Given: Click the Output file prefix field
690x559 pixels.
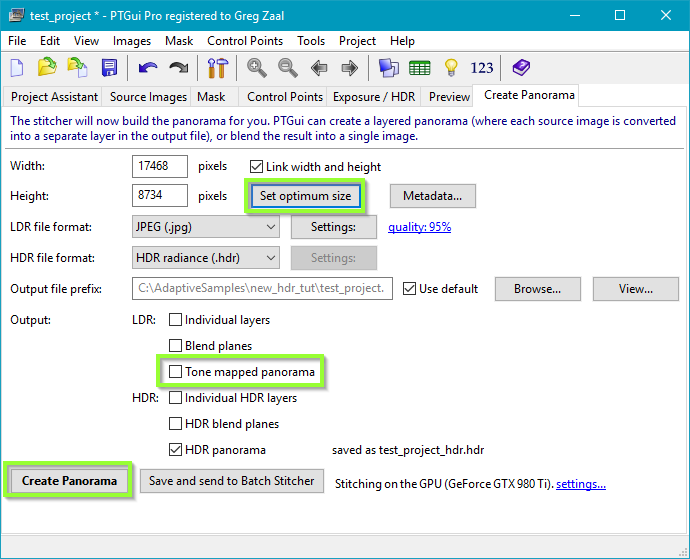Looking at the screenshot, I should coord(262,288).
